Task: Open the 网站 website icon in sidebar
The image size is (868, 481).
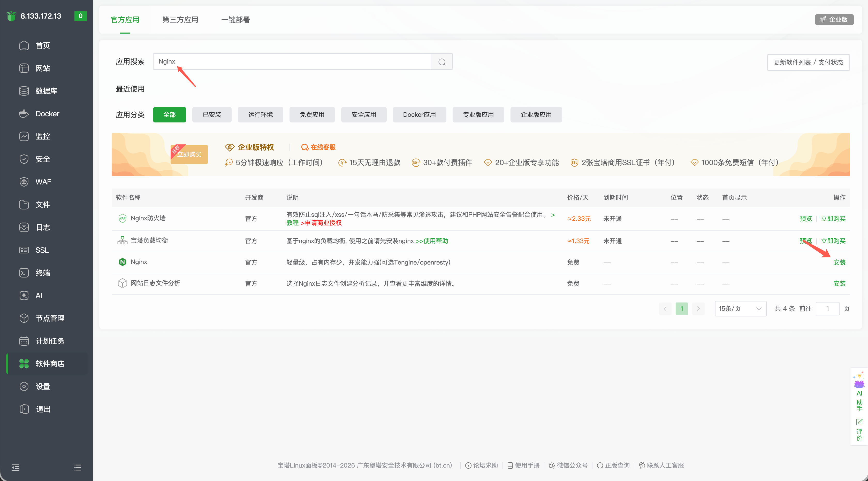Action: point(24,68)
